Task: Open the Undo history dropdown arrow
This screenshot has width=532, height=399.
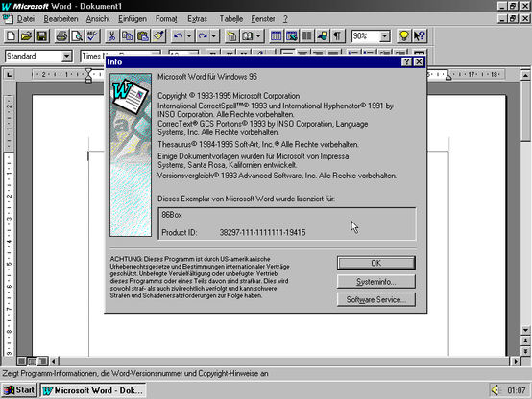Action: [x=189, y=35]
